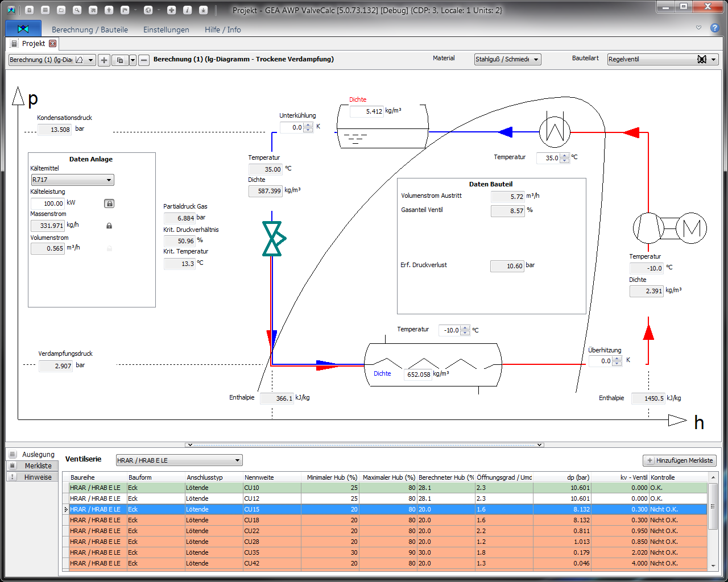Viewport: 728px width, 582px height.
Task: Click the info 'i' icon in quick access toolbar
Action: click(x=187, y=10)
